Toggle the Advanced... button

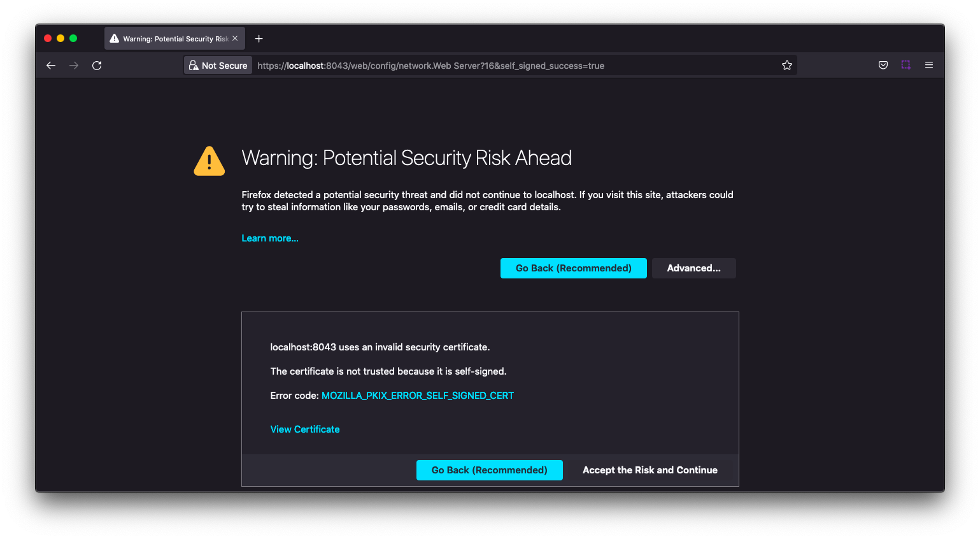click(x=694, y=268)
